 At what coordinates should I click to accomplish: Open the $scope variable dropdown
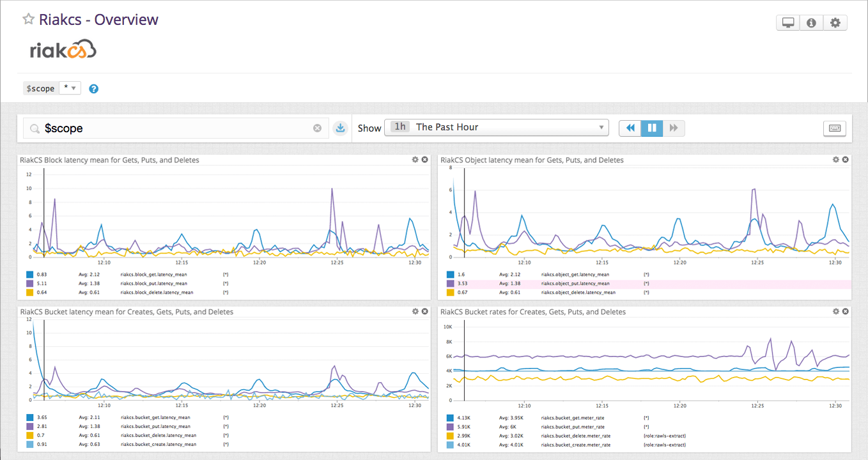pos(70,88)
